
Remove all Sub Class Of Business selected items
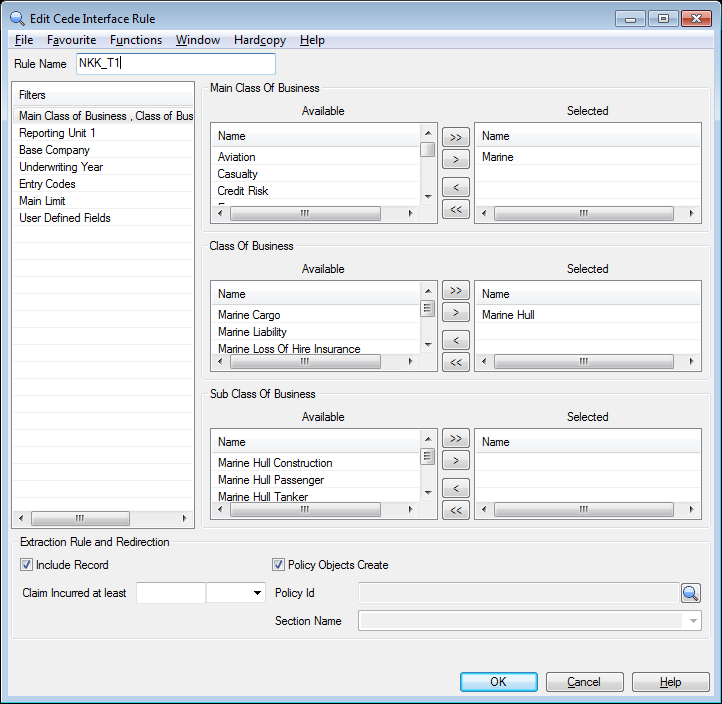click(x=455, y=511)
